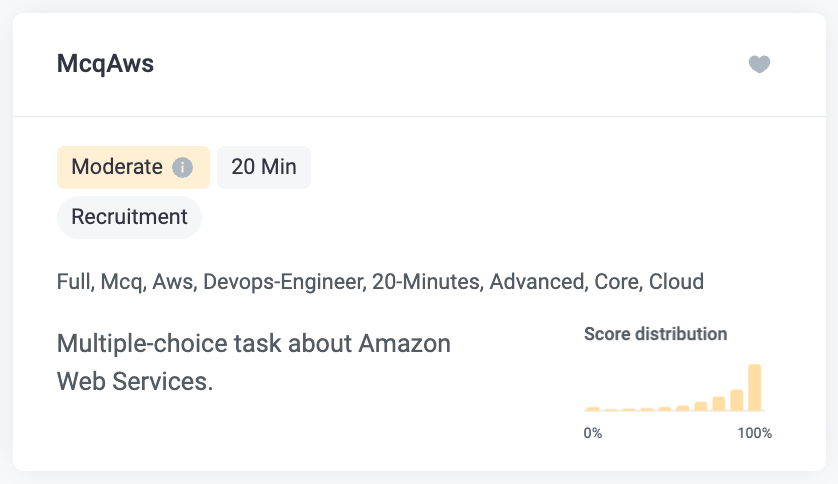The height and width of the screenshot is (484, 838).
Task: Click the info icon beside Moderate
Action: [182, 167]
